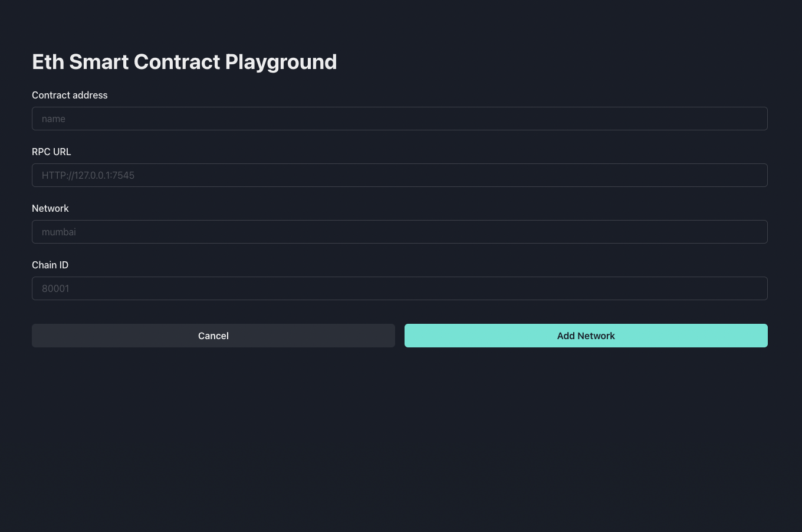The width and height of the screenshot is (802, 532).
Task: Click the Network field label
Action: (x=50, y=208)
